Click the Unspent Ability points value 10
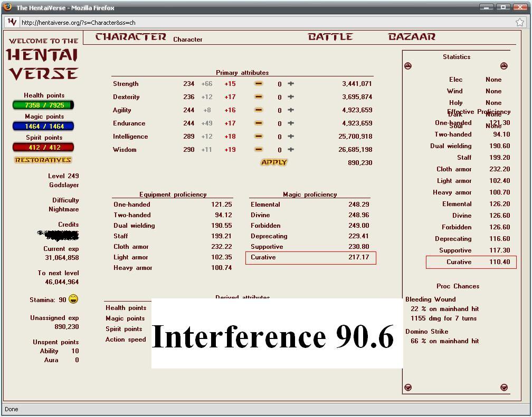 (x=75, y=351)
